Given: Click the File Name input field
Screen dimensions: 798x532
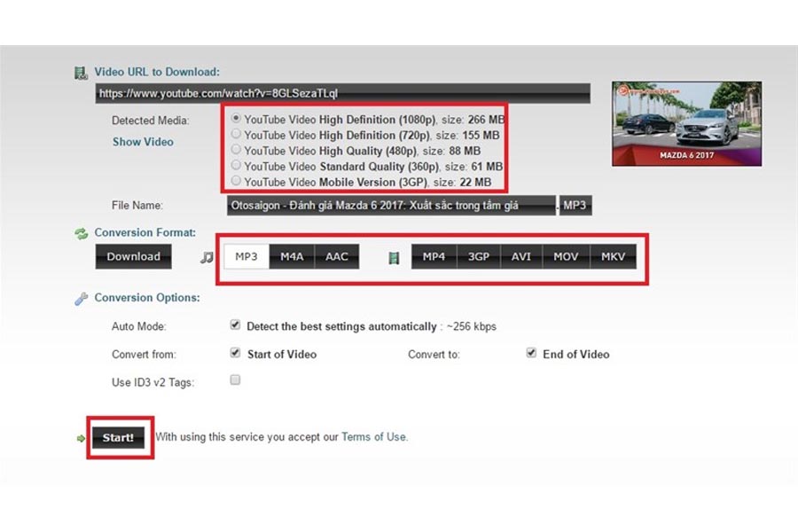Looking at the screenshot, I should (x=391, y=206).
